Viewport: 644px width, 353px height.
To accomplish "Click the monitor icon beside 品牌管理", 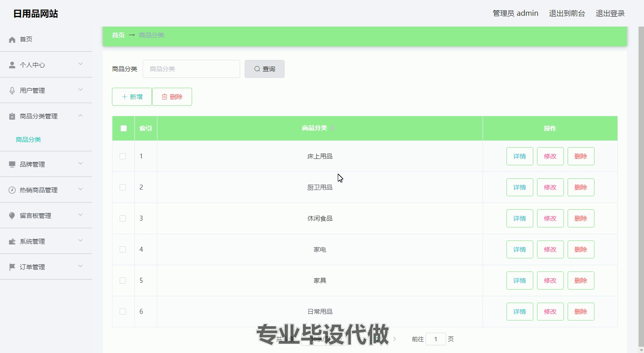I will [x=12, y=164].
